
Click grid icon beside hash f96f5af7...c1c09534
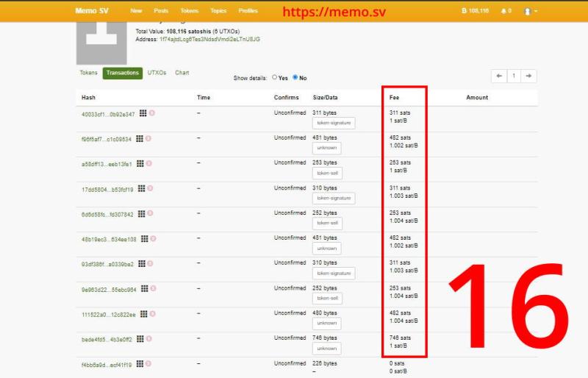pyautogui.click(x=140, y=138)
